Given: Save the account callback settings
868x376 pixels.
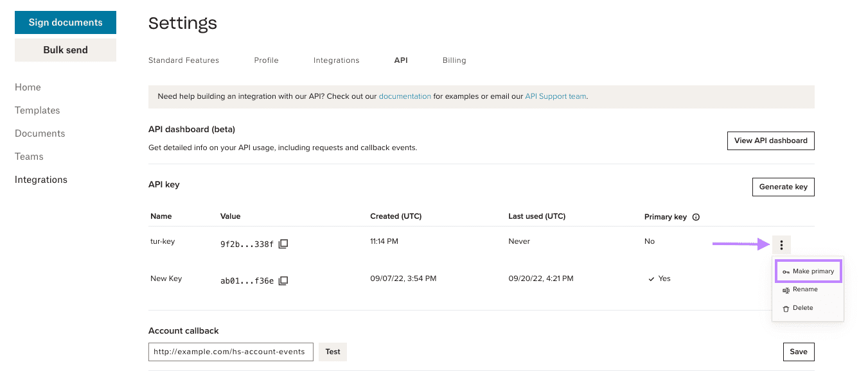Looking at the screenshot, I should [798, 352].
